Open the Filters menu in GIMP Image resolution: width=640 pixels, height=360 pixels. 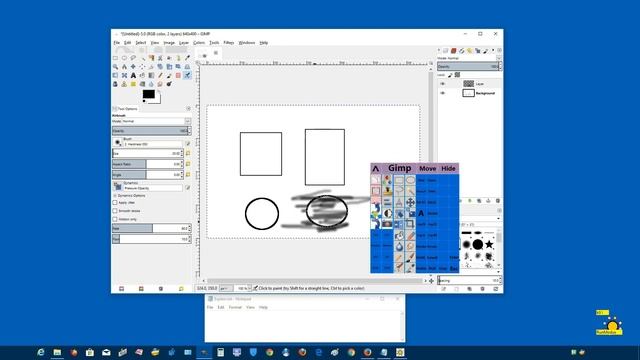(x=229, y=42)
